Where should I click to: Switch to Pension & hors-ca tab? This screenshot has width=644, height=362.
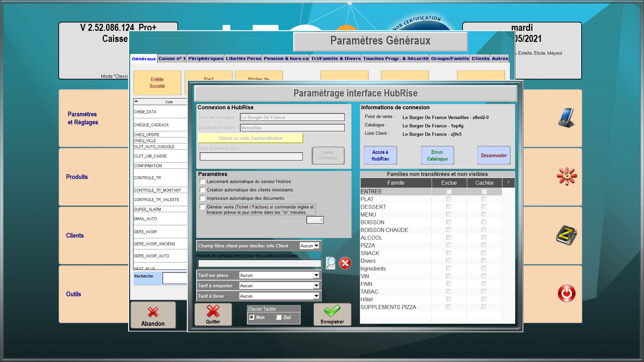[286, 58]
